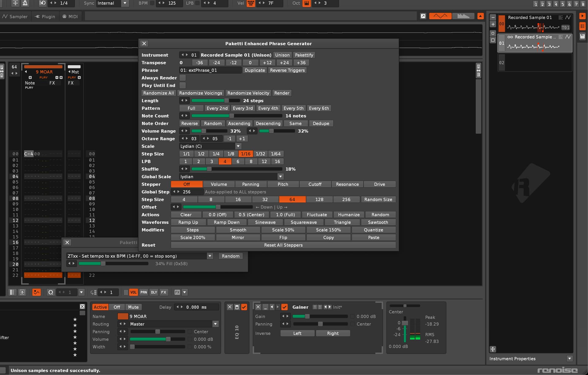Click the orange list icon at right edge
The image size is (588, 375).
click(582, 26)
